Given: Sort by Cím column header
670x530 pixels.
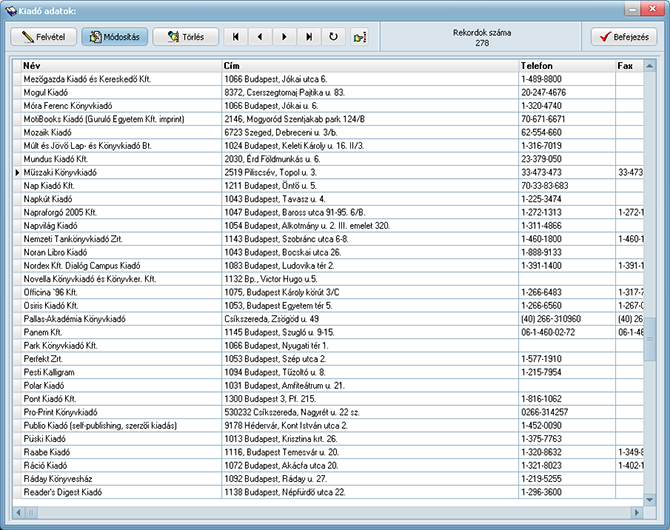Looking at the screenshot, I should [x=370, y=66].
